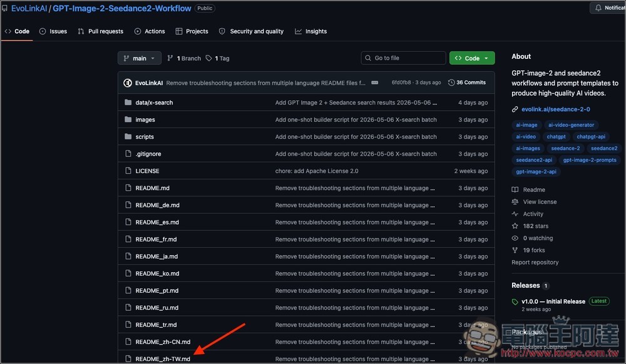Click folder icon beside scripts
The image size is (626, 364).
pos(128,137)
